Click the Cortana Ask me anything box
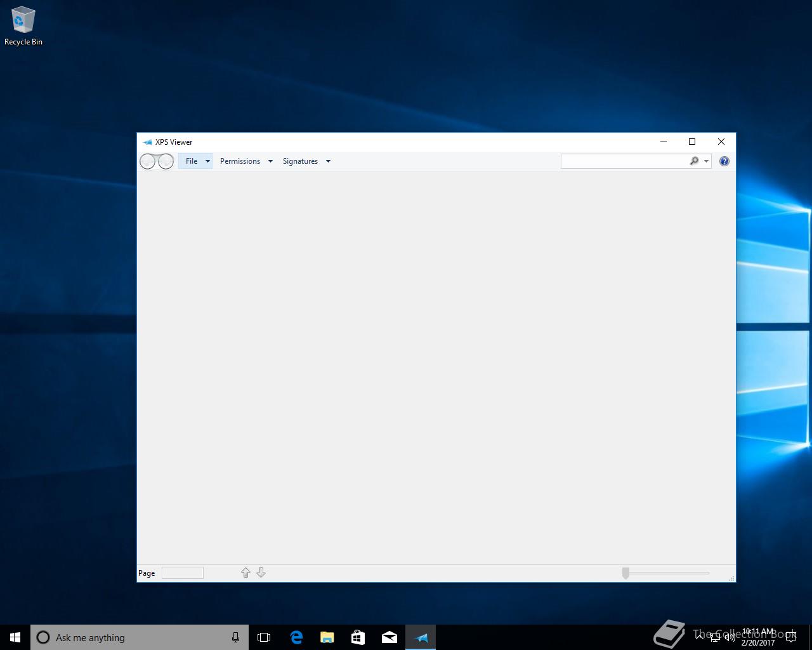Viewport: 812px width, 650px height. point(138,637)
